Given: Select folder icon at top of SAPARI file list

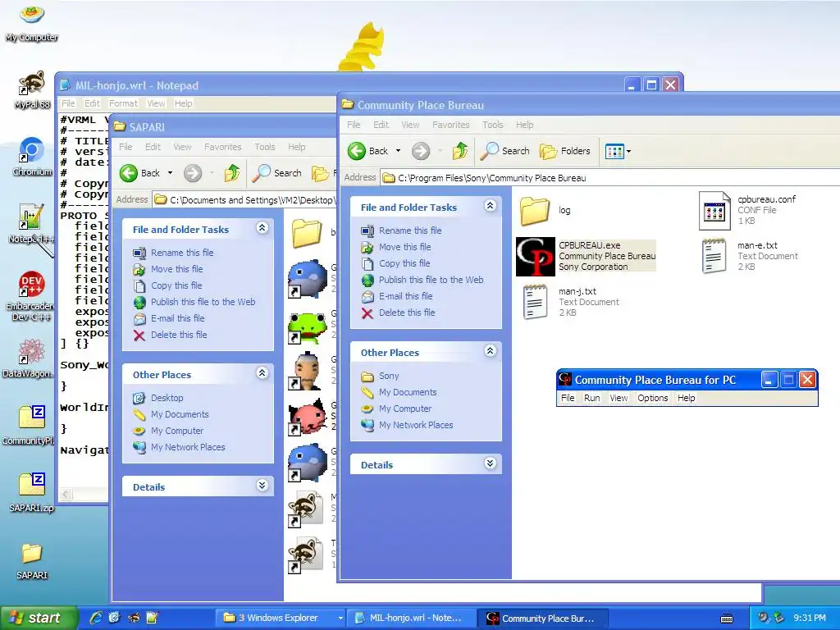Looking at the screenshot, I should coord(307,233).
